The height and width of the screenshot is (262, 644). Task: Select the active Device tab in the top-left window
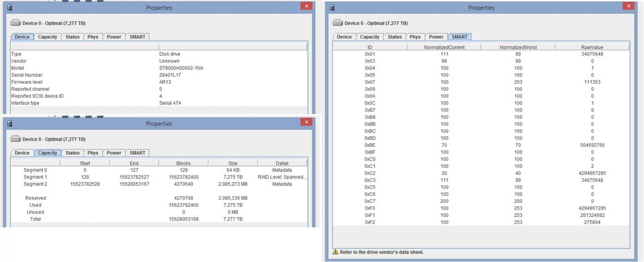pyautogui.click(x=22, y=37)
